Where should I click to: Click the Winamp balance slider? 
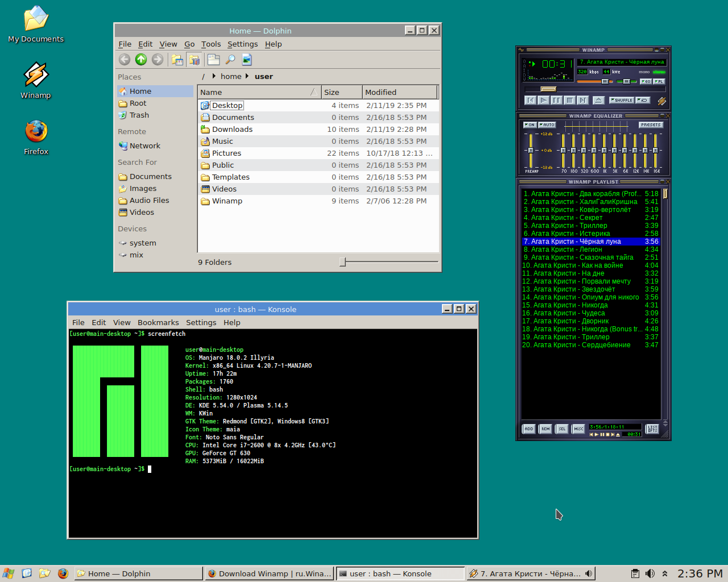[627, 81]
